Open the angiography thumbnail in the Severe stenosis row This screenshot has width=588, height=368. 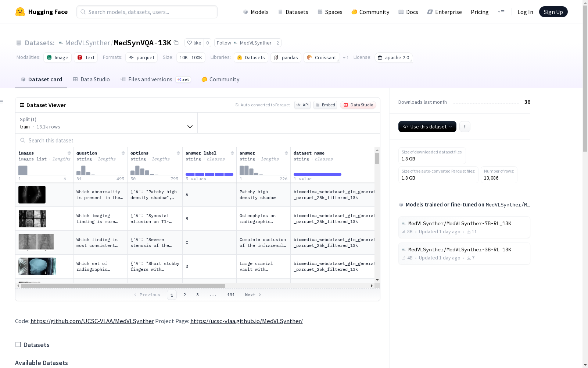(36, 242)
